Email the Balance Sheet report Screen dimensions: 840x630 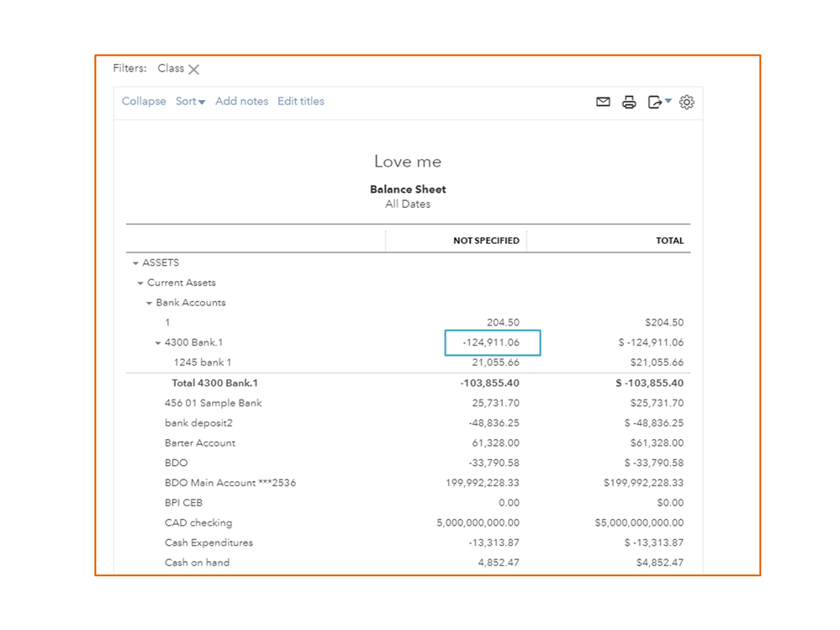coord(603,102)
